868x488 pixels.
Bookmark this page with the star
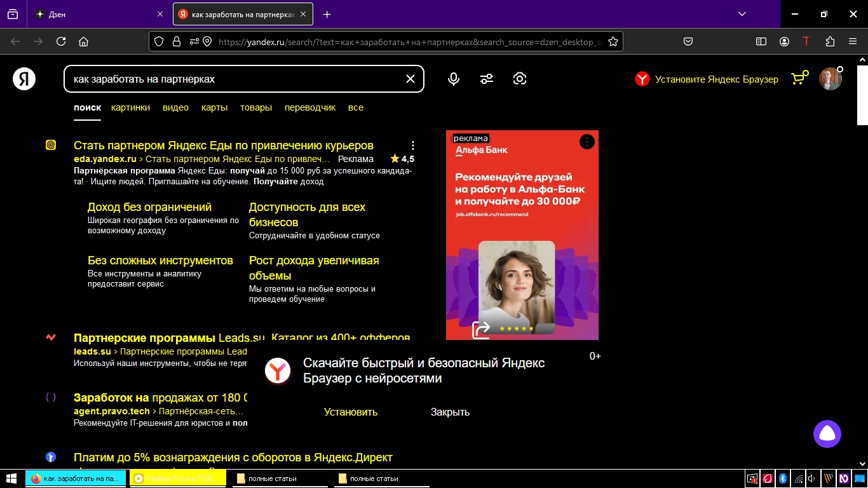point(613,41)
